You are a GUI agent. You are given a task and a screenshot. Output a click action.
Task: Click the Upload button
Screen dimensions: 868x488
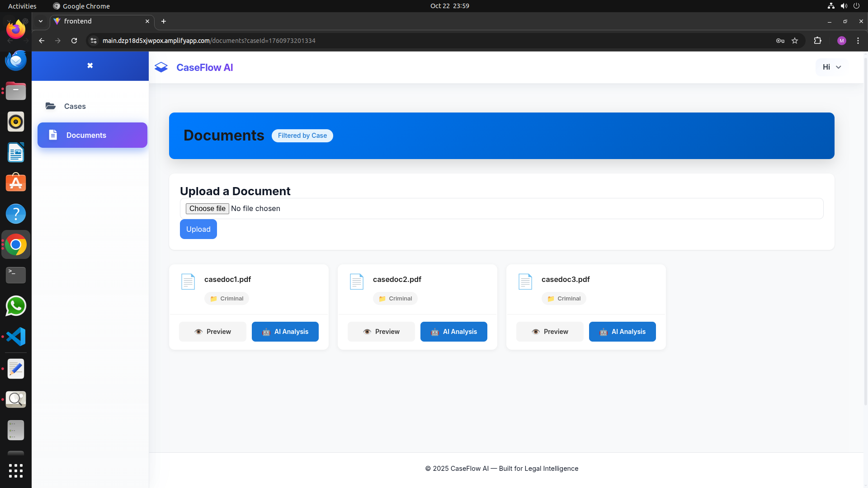pyautogui.click(x=198, y=229)
